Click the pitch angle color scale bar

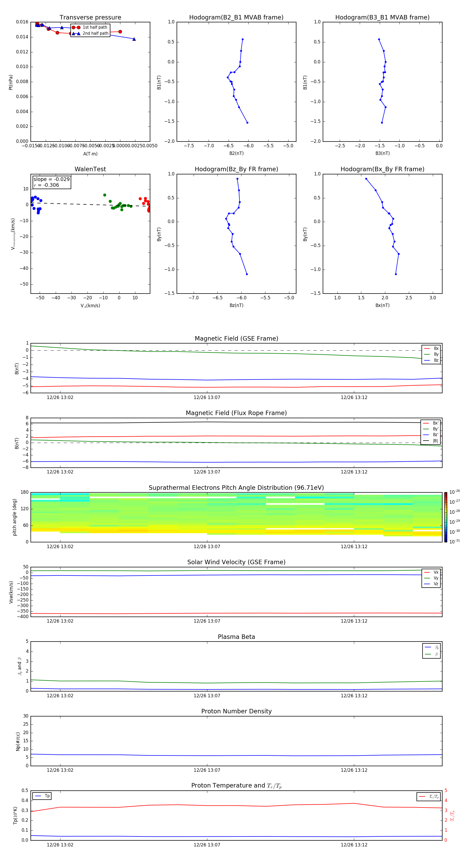[446, 517]
